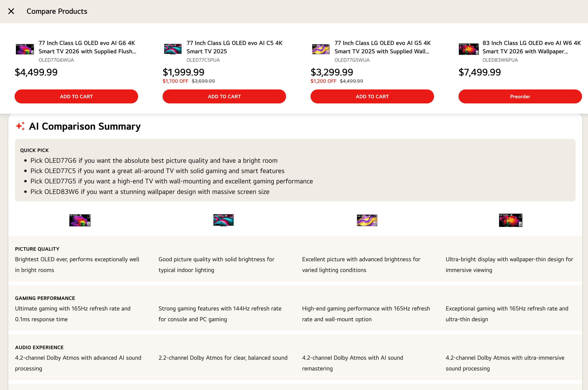
Task: Preorder the 83 Inch W6 TV
Action: click(x=520, y=97)
